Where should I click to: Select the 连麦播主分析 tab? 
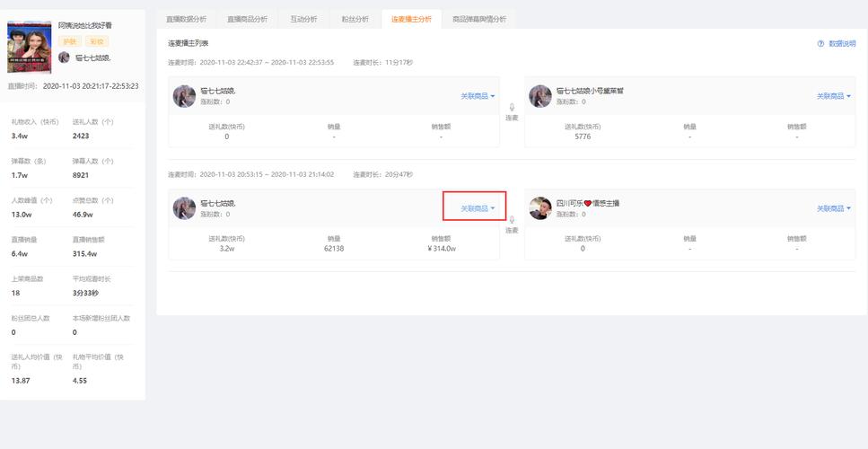[411, 19]
